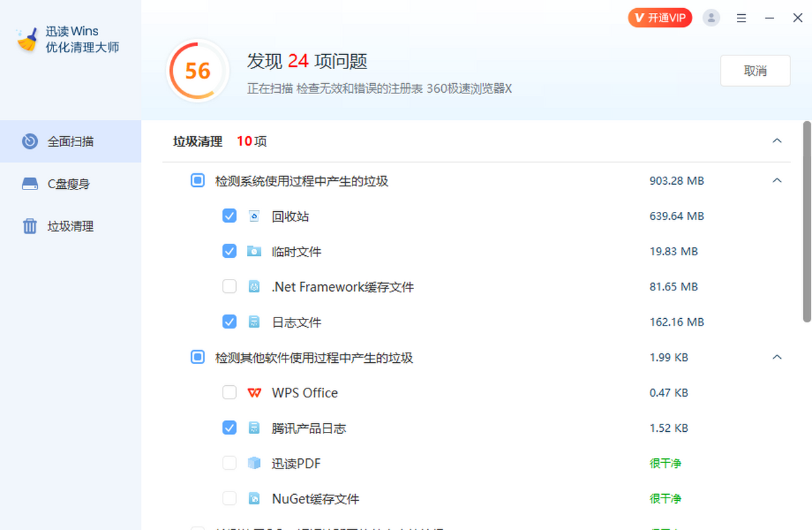Click the 临时文件 folder icon
The width and height of the screenshot is (812, 530).
[x=254, y=252]
